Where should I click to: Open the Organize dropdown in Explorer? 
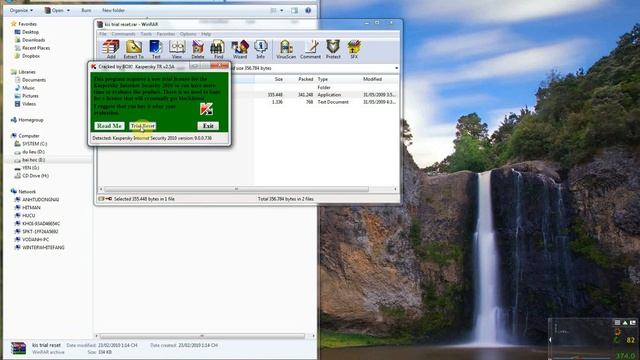tap(21, 10)
